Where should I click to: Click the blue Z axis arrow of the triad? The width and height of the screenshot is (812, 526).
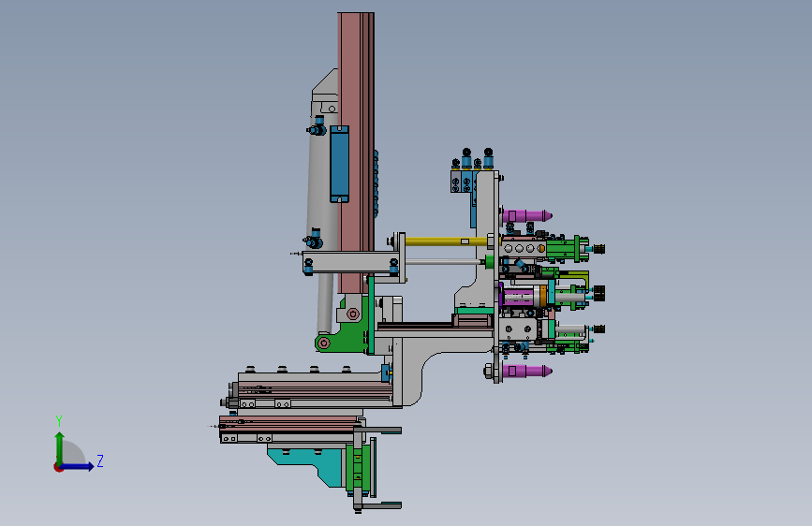point(78,466)
